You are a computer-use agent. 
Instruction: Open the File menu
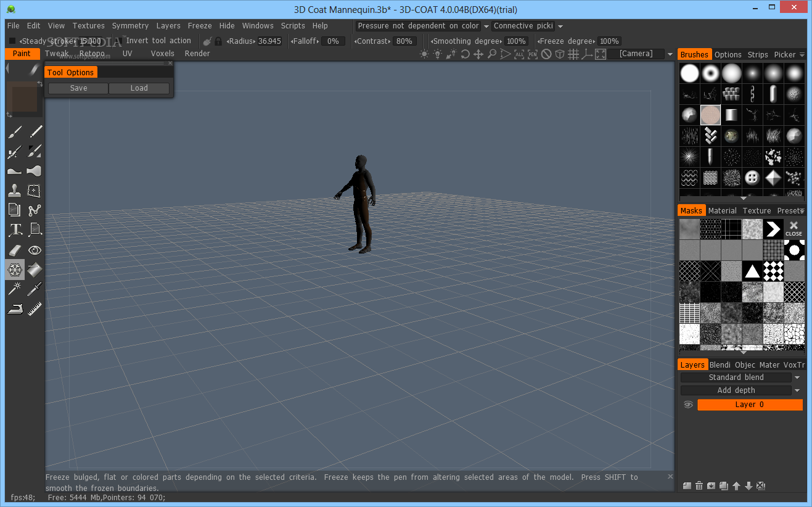(x=14, y=26)
